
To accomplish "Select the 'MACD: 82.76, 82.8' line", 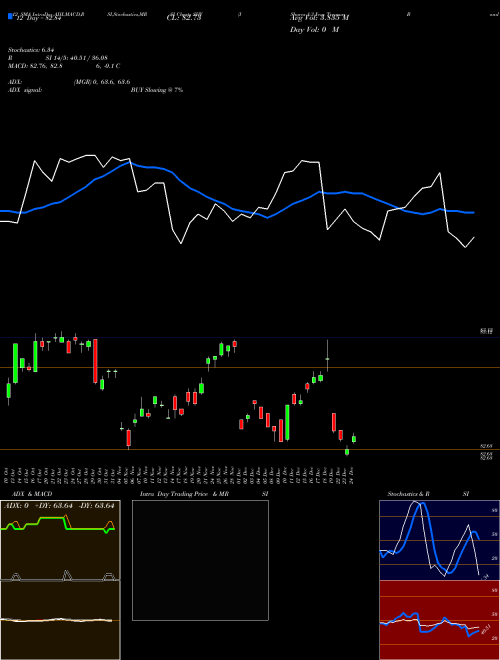I will tap(35, 66).
